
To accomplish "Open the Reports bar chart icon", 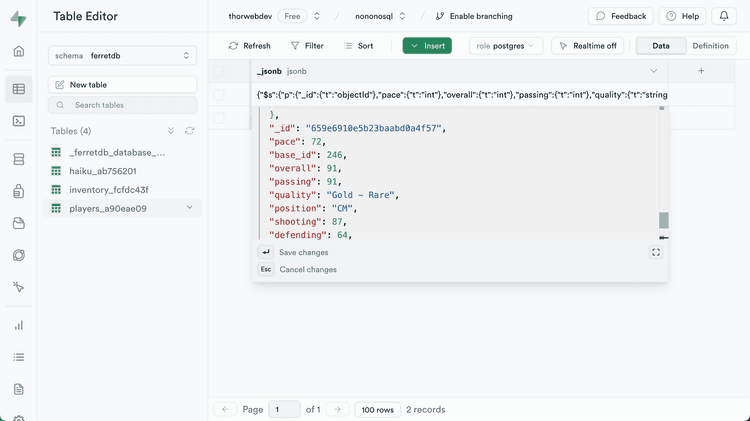I will pyautogui.click(x=19, y=325).
